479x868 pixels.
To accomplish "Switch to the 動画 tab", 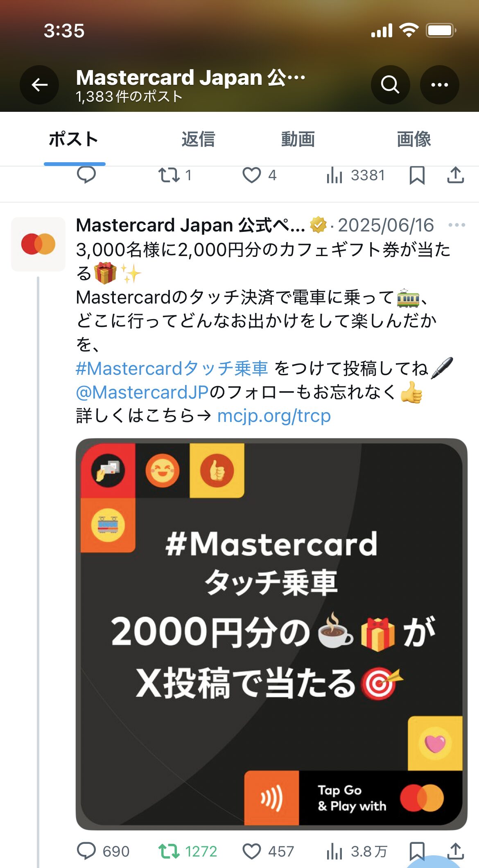I will [298, 139].
